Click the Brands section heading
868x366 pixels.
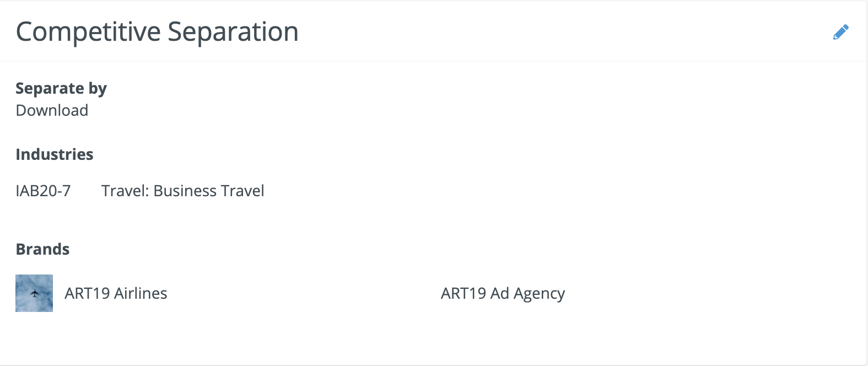42,249
